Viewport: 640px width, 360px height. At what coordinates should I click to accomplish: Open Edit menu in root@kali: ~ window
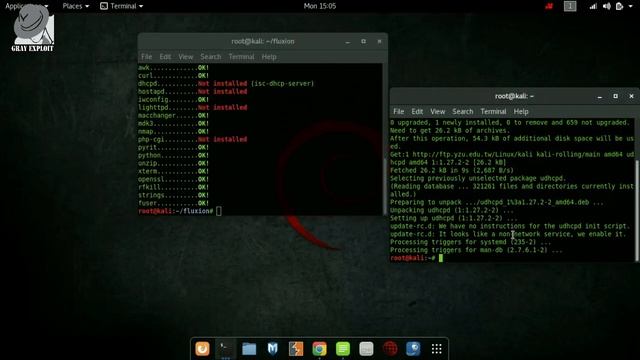417,111
